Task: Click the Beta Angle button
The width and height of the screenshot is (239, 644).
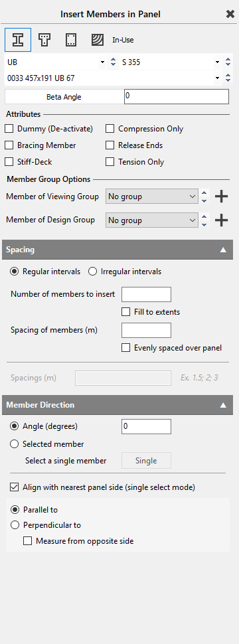Action: coord(64,97)
